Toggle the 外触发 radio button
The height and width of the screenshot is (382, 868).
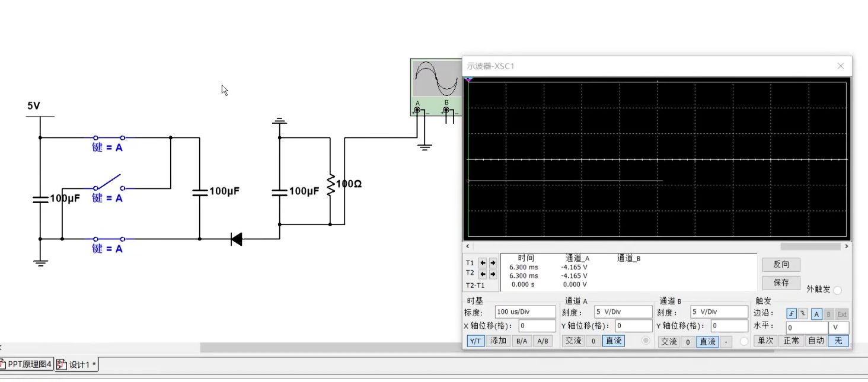(837, 290)
